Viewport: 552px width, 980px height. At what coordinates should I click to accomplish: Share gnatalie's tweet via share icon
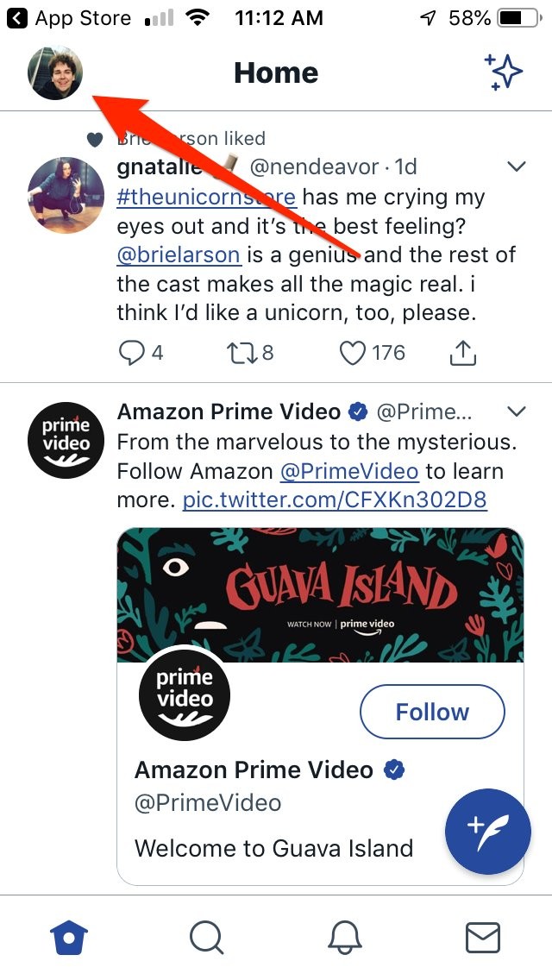tap(463, 352)
